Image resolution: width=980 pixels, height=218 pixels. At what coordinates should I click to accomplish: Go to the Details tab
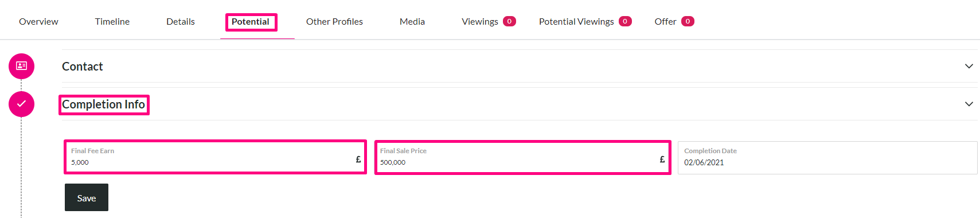point(181,21)
